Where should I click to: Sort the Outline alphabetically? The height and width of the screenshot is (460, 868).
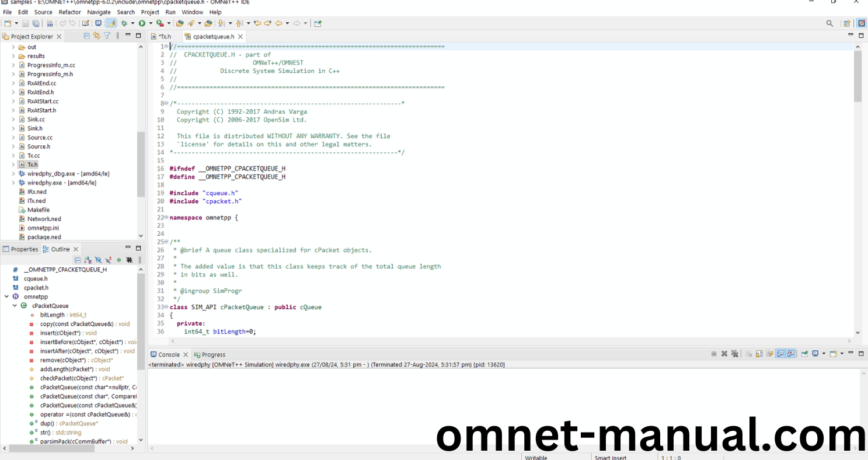click(88, 260)
